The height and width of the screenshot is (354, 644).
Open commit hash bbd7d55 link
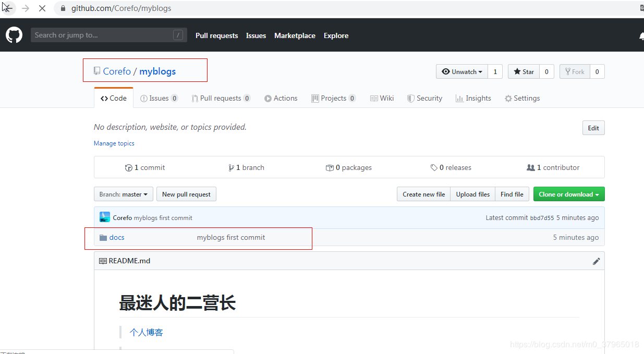click(x=542, y=218)
